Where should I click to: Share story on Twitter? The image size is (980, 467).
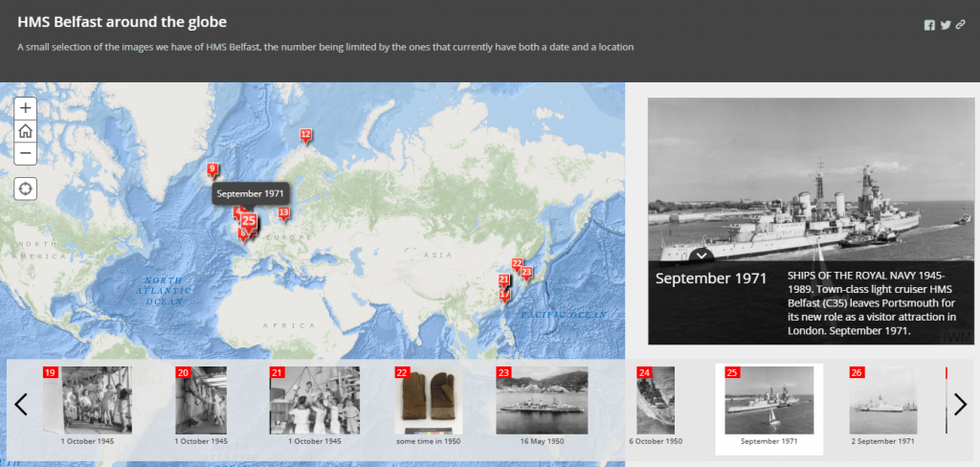(946, 25)
